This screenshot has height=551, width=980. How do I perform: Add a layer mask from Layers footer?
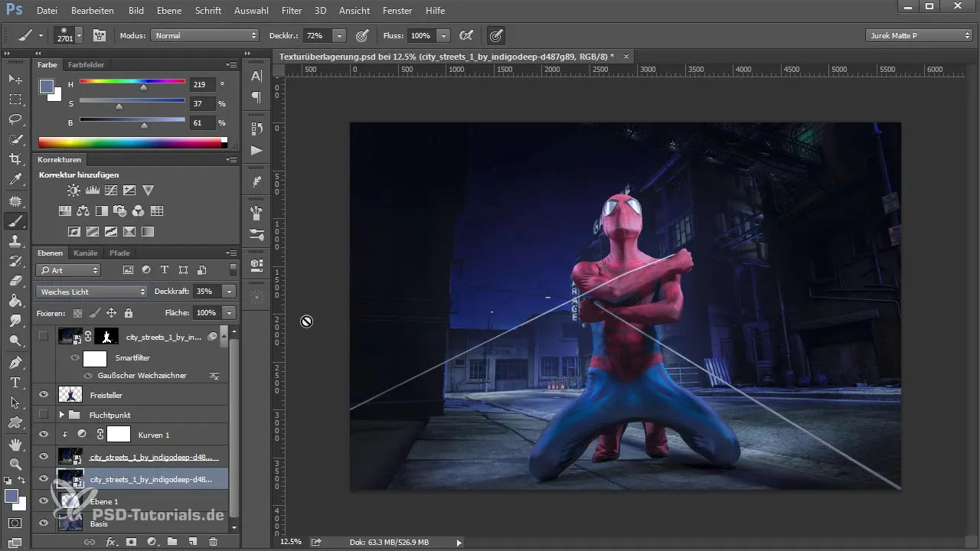tap(131, 542)
